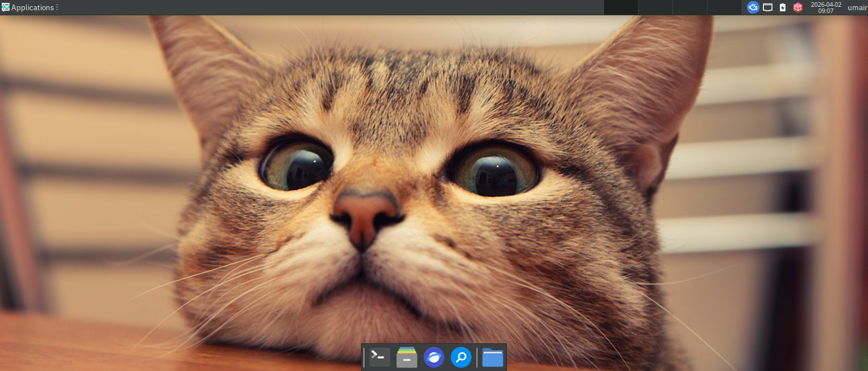Launch the terminal emulator from the dock
The image size is (868, 371).
(x=380, y=357)
